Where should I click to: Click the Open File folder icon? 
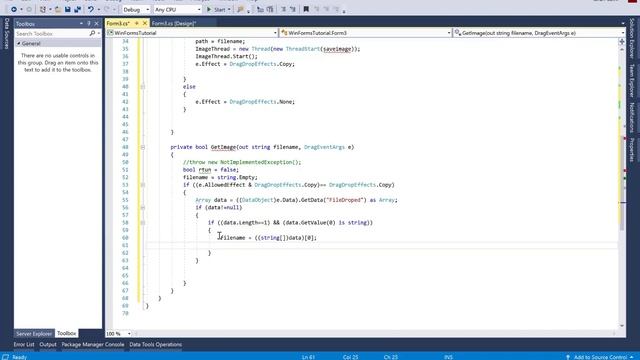point(58,9)
